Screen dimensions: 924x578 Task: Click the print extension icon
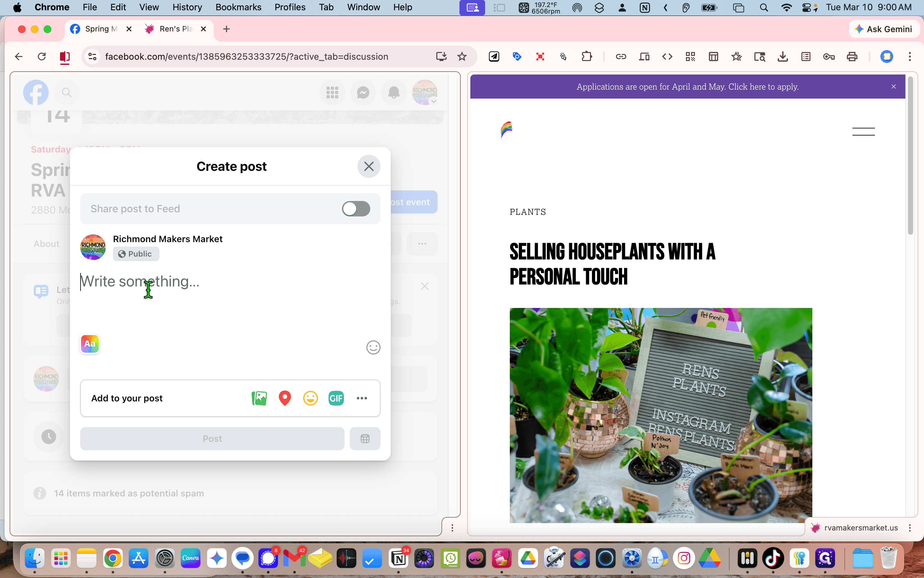[852, 57]
